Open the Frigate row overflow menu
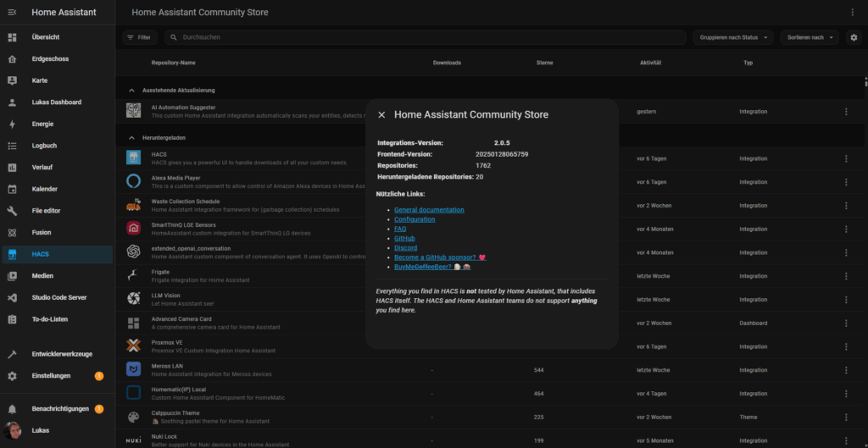The height and width of the screenshot is (448, 868). [x=846, y=276]
